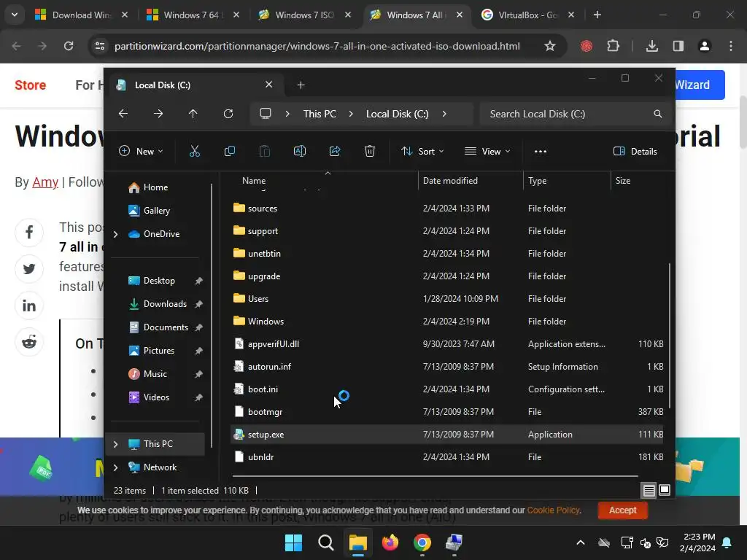This screenshot has height=560, width=747.
Task: Select the autorun.inf file
Action: (446, 367)
